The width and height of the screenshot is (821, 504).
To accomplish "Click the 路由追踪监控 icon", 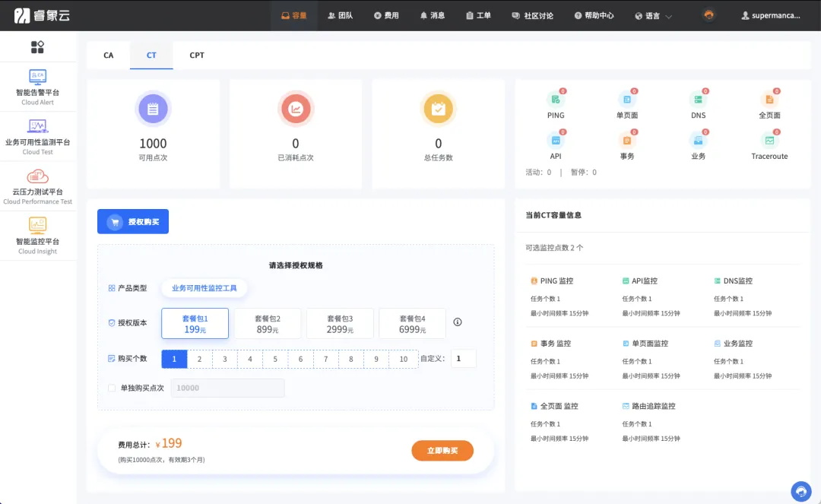I will [625, 406].
